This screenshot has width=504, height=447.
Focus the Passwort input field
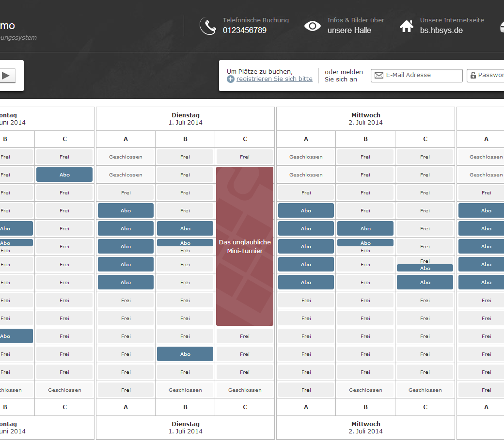tap(486, 76)
